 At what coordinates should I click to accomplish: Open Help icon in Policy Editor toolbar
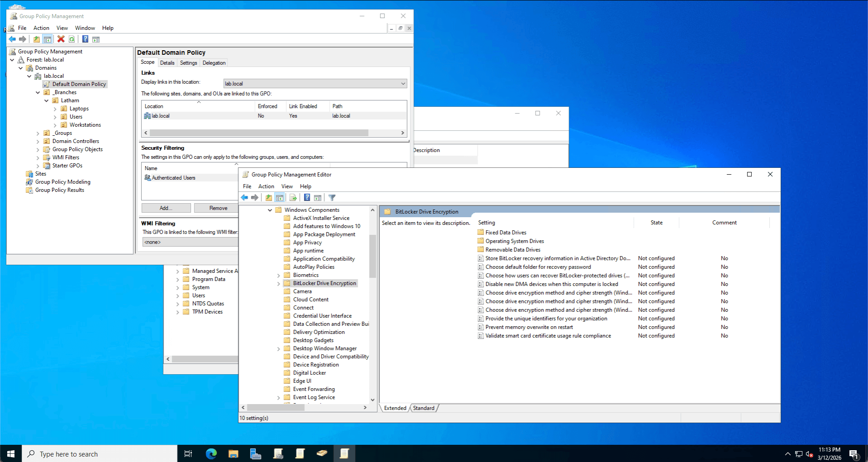pyautogui.click(x=307, y=198)
